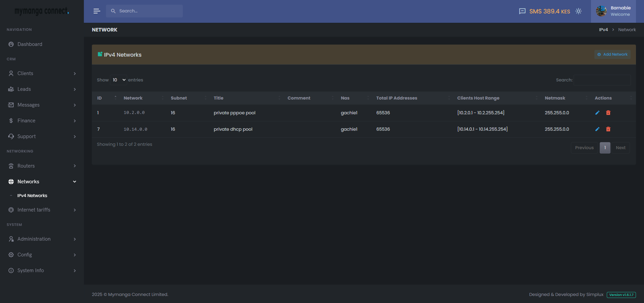644x303 pixels.
Task: Open the show entries count dropdown
Action: point(119,80)
